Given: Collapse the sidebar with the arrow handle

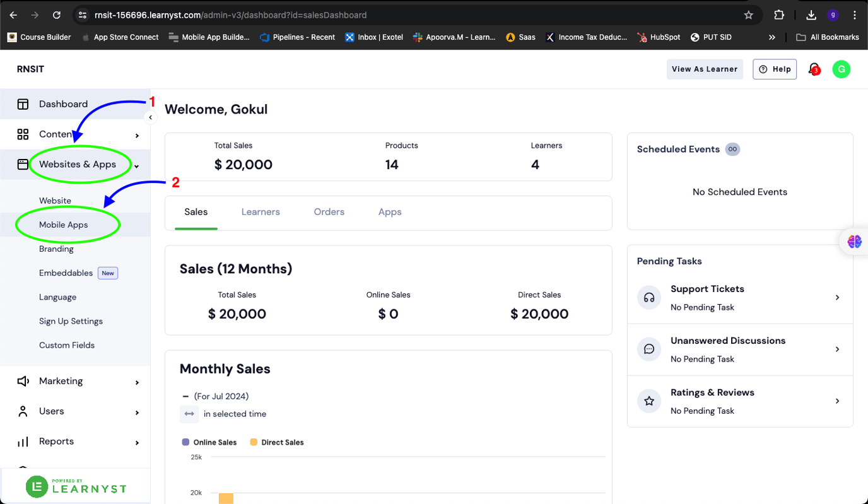Looking at the screenshot, I should [150, 117].
